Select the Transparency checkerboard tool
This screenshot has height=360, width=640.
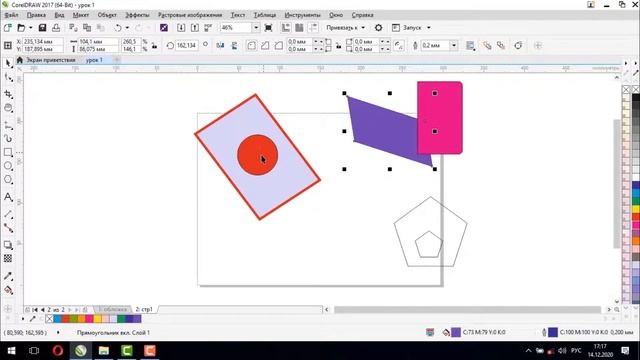(x=8, y=258)
